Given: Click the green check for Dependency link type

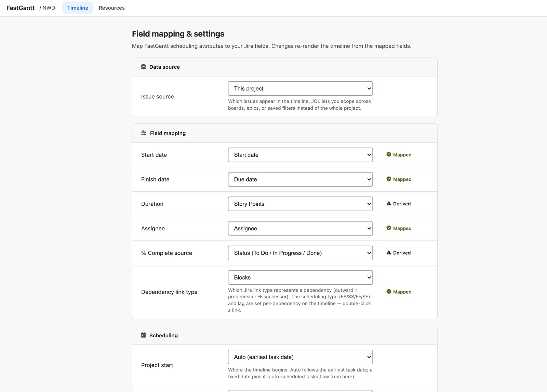Looking at the screenshot, I should tap(389, 292).
